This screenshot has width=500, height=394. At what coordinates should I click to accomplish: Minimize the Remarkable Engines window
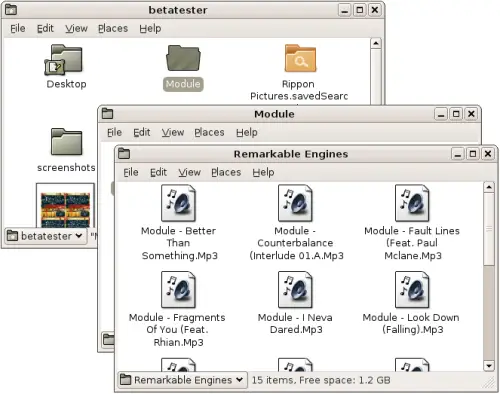458,154
